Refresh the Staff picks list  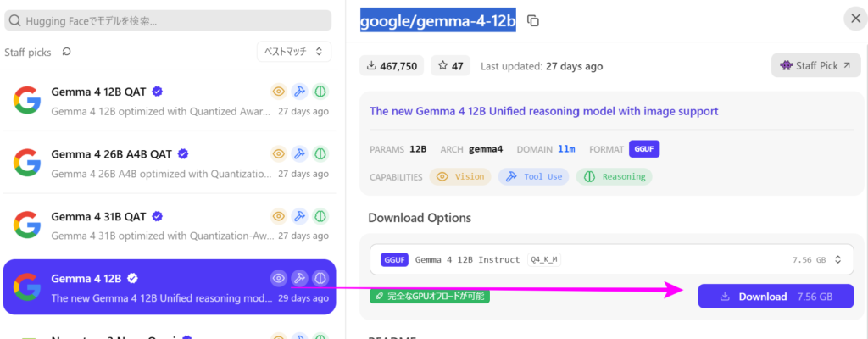66,52
